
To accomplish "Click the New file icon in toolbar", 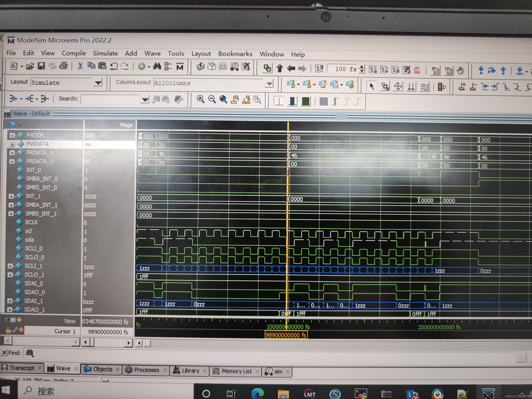I will [14, 66].
